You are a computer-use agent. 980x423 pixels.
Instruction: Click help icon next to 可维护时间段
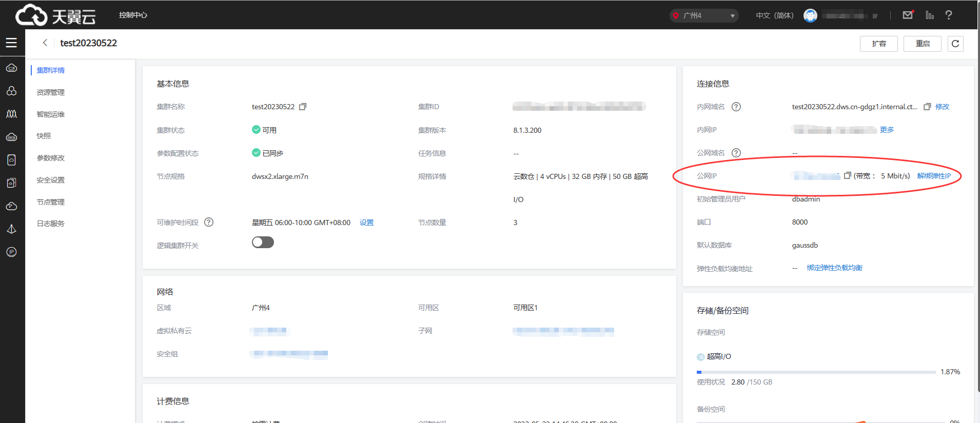click(209, 222)
